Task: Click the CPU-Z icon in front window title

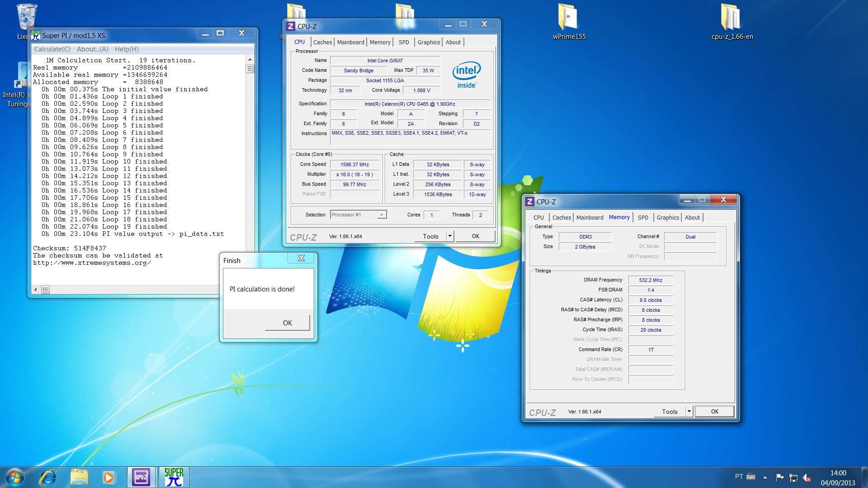Action: [291, 26]
